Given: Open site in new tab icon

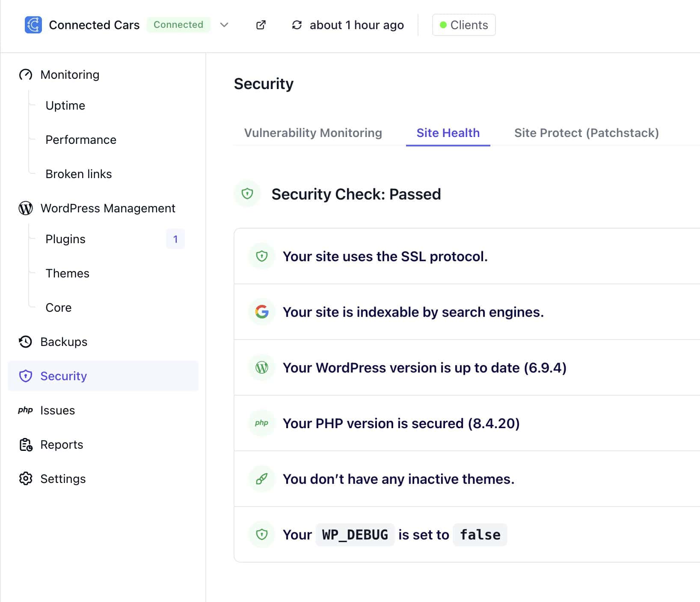Looking at the screenshot, I should click(261, 25).
